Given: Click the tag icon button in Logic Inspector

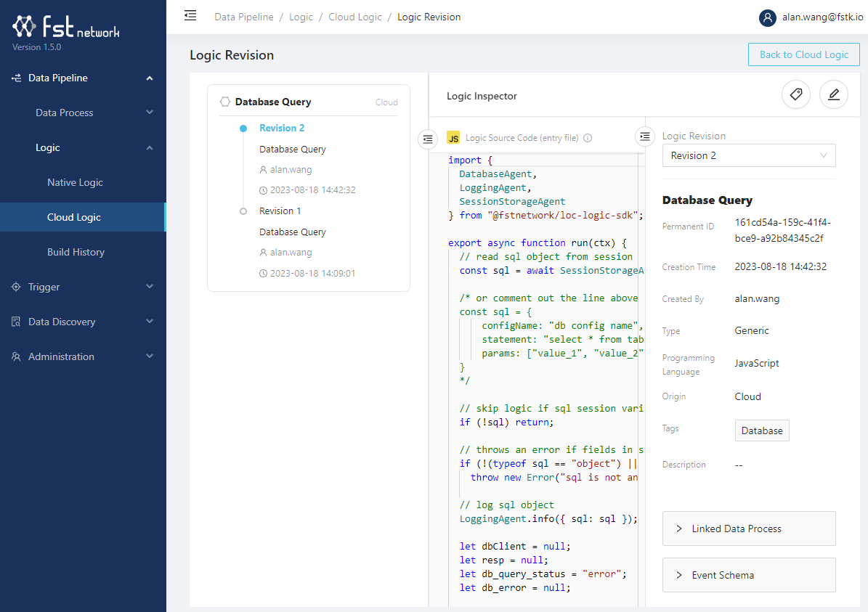Looking at the screenshot, I should (796, 94).
